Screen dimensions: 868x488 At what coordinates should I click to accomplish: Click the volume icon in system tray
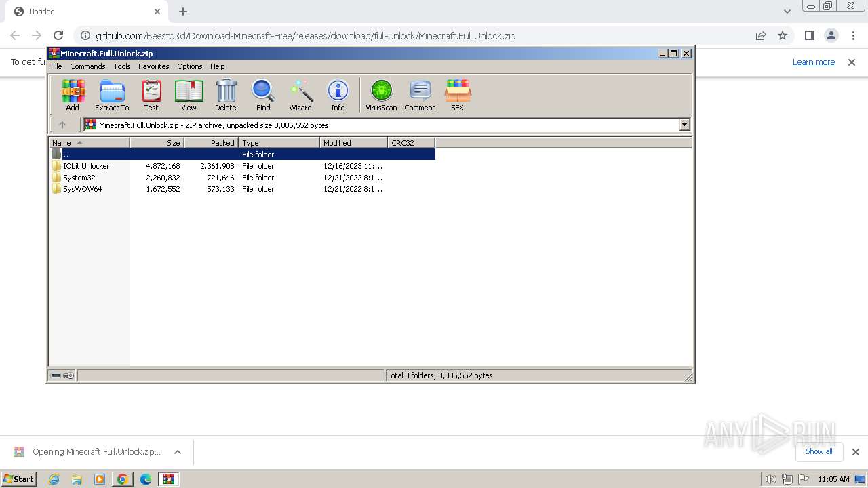tap(770, 479)
